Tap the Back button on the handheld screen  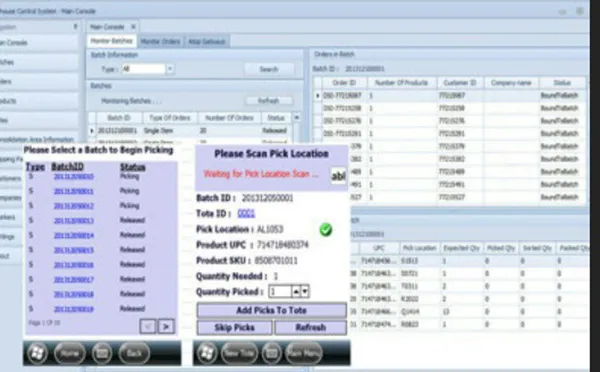[x=134, y=353]
